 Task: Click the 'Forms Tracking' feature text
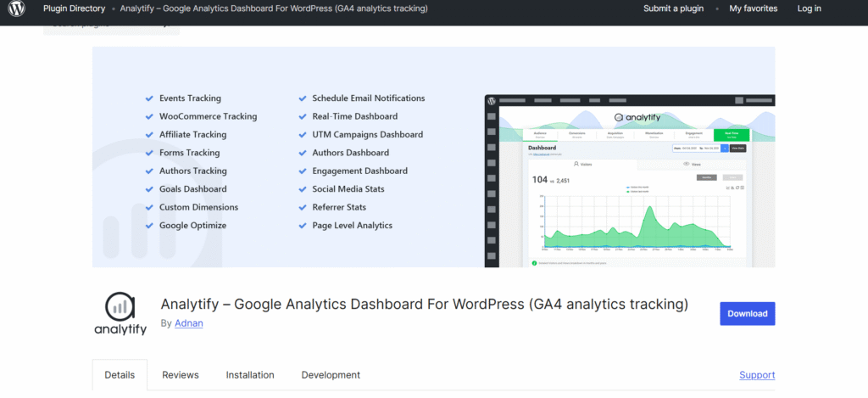point(189,153)
